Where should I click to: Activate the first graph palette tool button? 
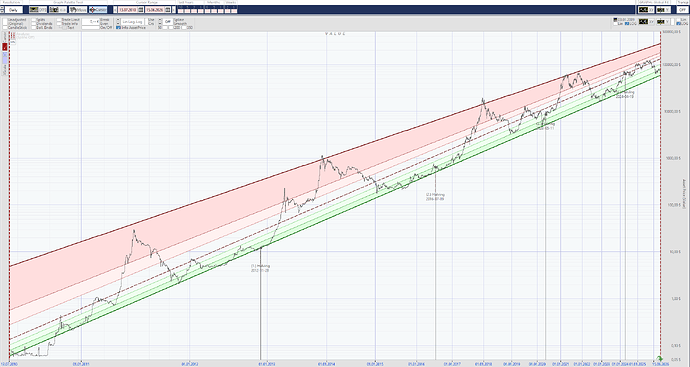(x=38, y=10)
